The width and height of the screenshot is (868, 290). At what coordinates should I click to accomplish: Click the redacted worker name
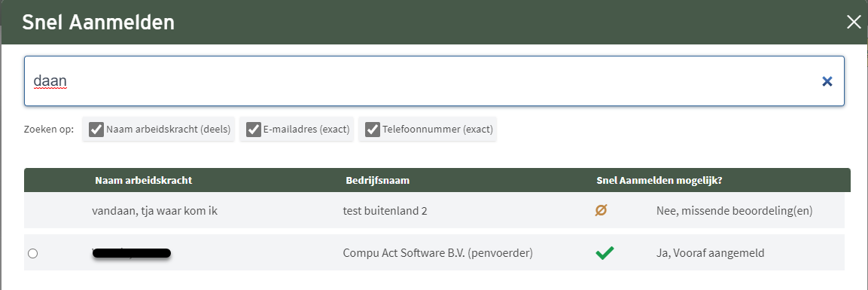click(x=131, y=254)
